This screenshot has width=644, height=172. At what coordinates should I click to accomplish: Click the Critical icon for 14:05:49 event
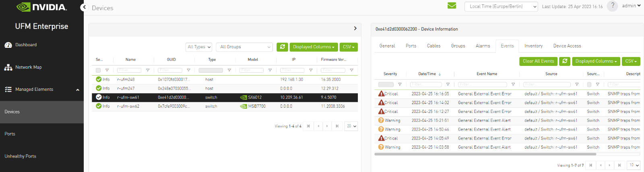pos(381,138)
